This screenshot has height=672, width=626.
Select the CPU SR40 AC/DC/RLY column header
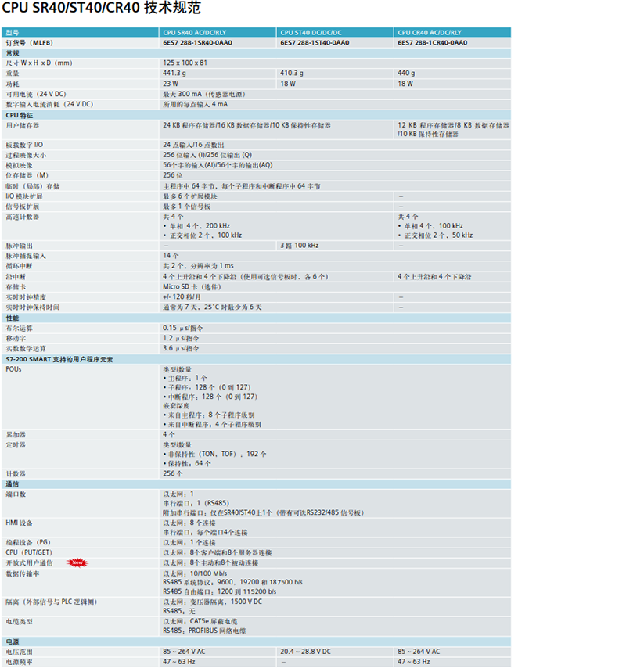196,33
